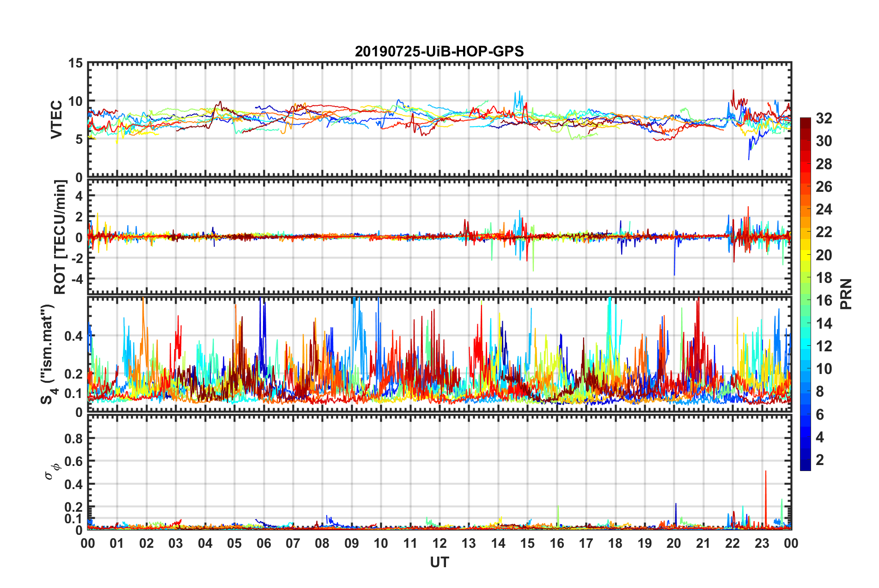
Task: Click the UT x-axis label
Action: [x=439, y=562]
